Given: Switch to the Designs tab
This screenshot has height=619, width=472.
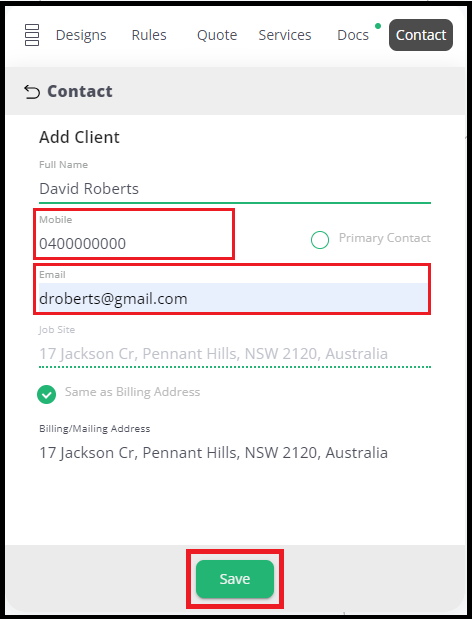Looking at the screenshot, I should [81, 35].
